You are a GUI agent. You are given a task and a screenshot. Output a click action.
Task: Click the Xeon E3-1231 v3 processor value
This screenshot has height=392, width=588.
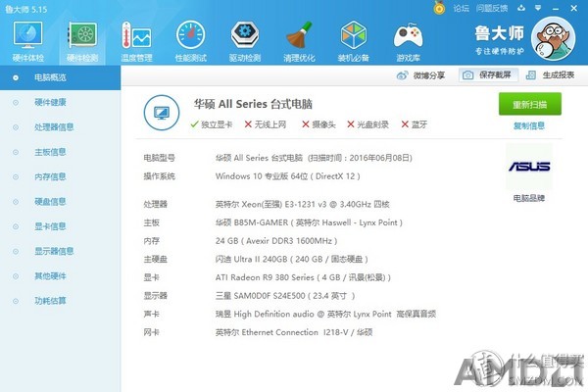(302, 205)
